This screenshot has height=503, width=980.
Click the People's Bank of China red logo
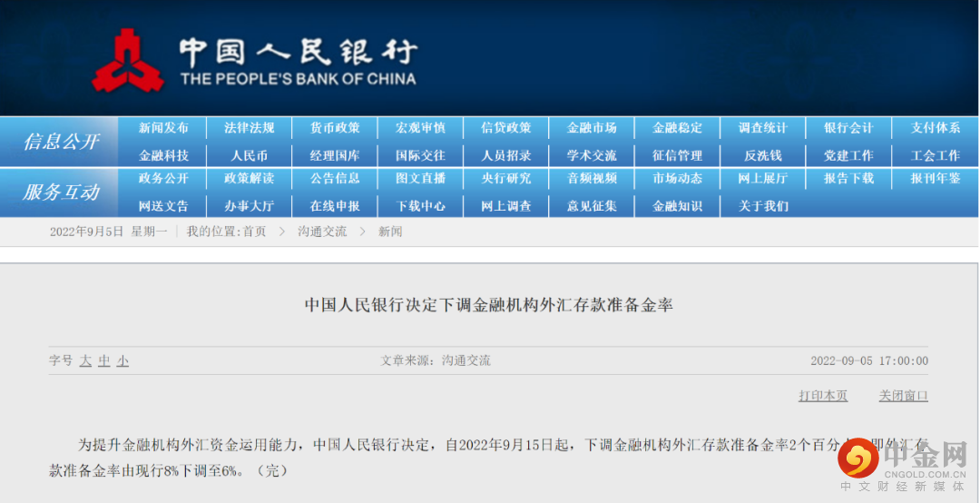(128, 61)
